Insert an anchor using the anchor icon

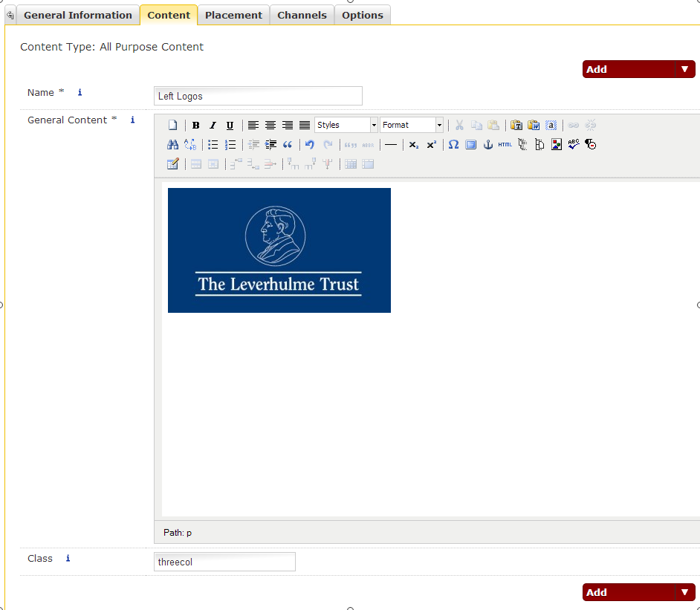[488, 145]
